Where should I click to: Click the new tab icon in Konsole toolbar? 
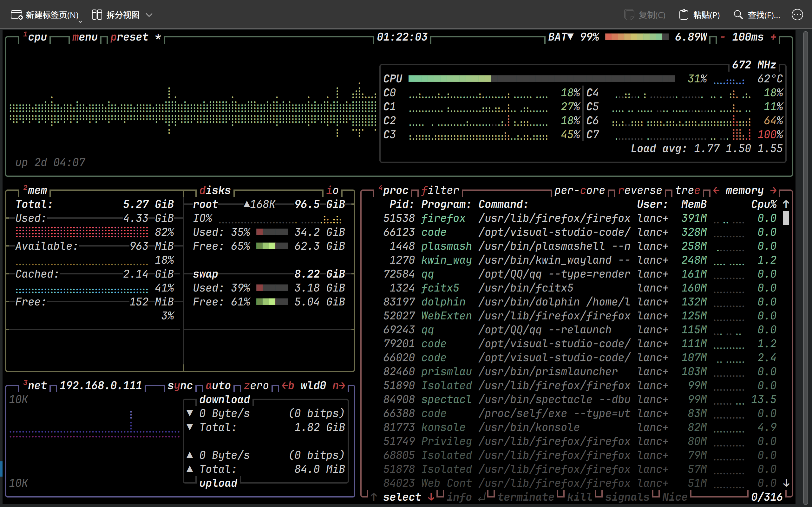pos(16,15)
